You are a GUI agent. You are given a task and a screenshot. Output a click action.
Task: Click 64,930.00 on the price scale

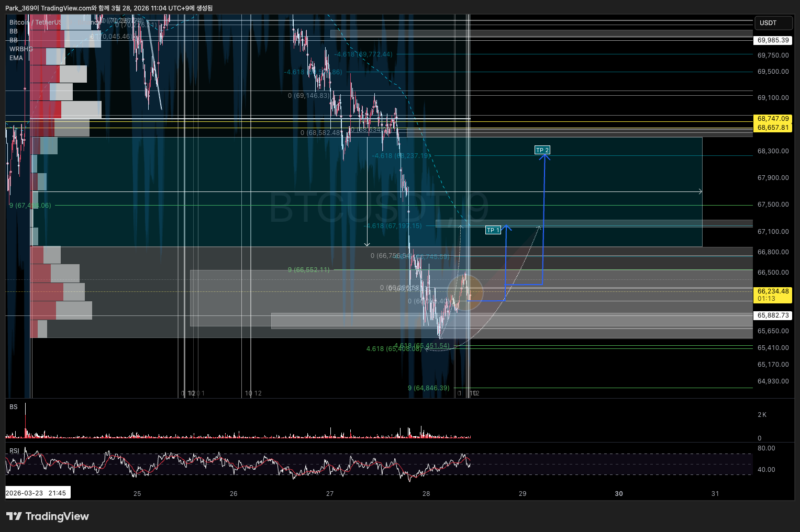(x=773, y=381)
